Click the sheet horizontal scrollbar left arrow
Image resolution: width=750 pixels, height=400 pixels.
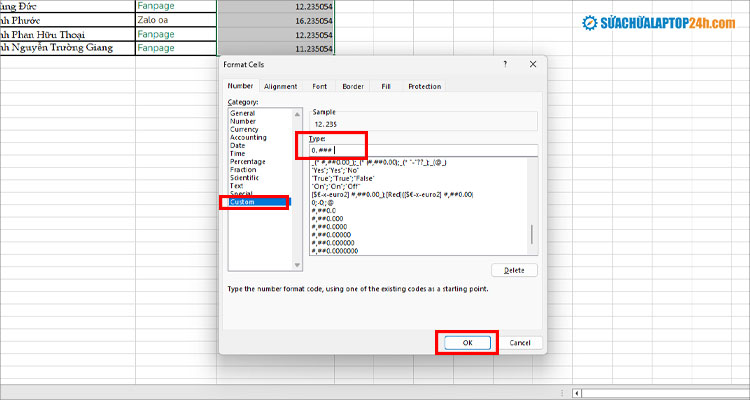(x=572, y=393)
